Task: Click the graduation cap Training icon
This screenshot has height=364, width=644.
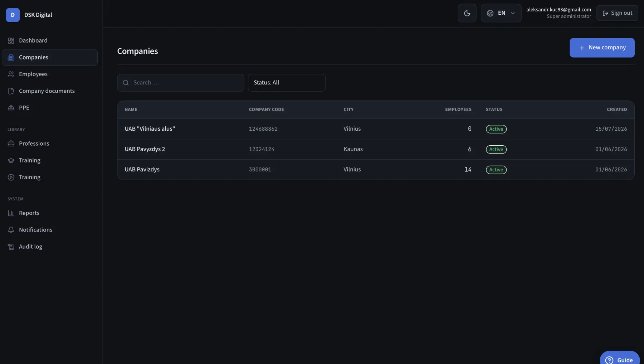Action: (11, 161)
